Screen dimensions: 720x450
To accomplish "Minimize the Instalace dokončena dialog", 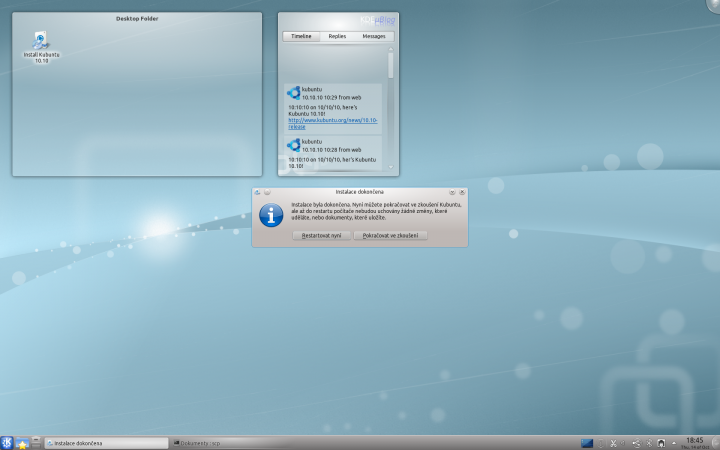I will pos(452,192).
